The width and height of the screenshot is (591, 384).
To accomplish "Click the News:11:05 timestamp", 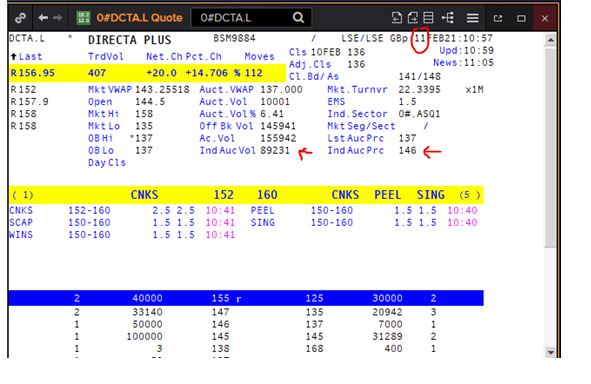I will [x=463, y=63].
